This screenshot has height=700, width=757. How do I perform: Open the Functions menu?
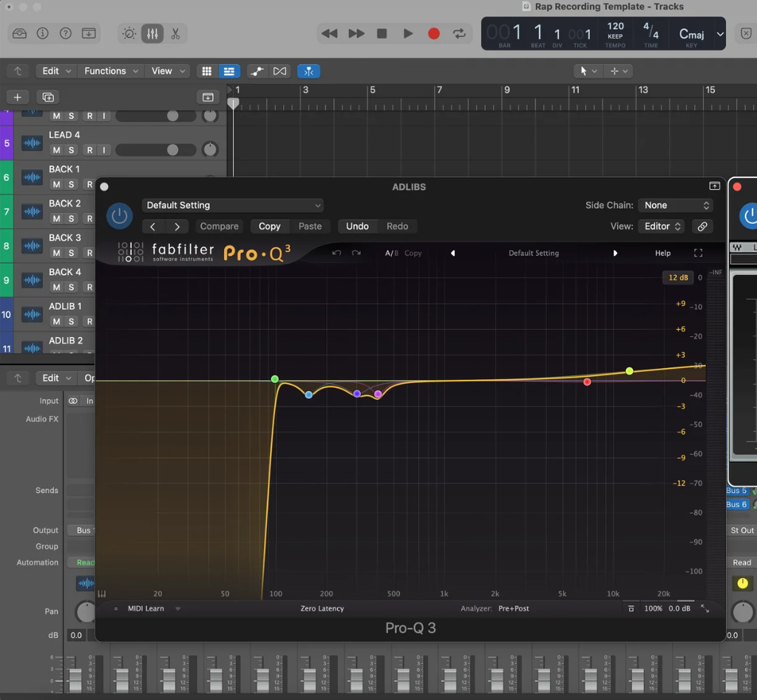click(112, 71)
